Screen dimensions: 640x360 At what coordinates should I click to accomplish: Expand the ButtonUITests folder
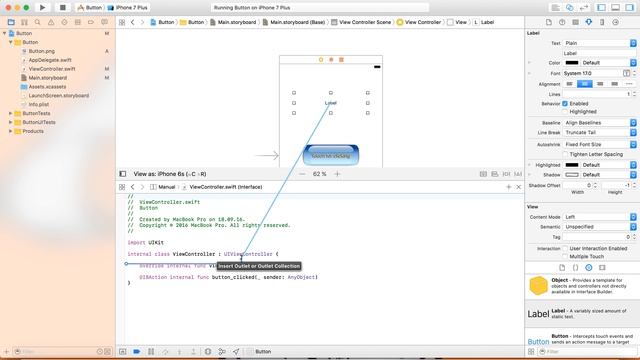coord(11,122)
